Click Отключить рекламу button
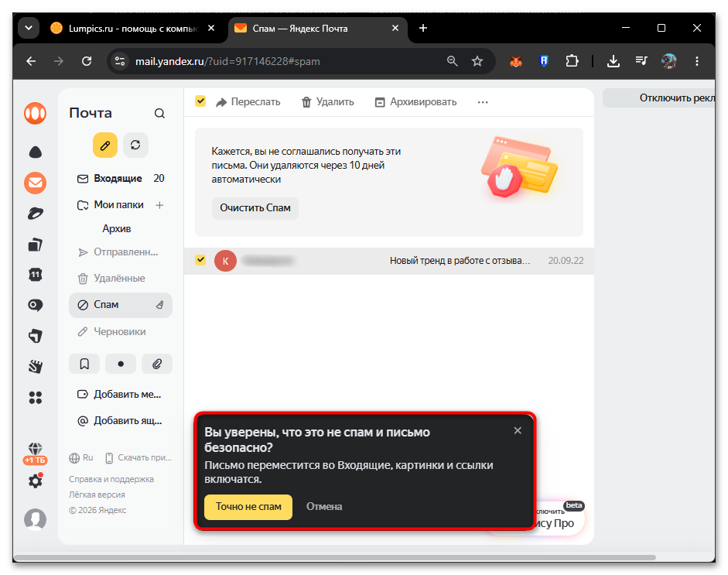This screenshot has width=728, height=575. [x=659, y=98]
